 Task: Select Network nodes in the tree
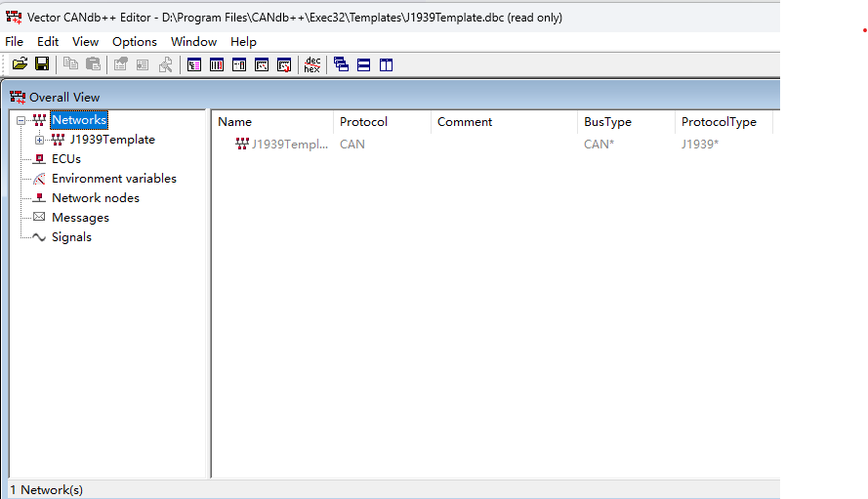pyautogui.click(x=95, y=197)
